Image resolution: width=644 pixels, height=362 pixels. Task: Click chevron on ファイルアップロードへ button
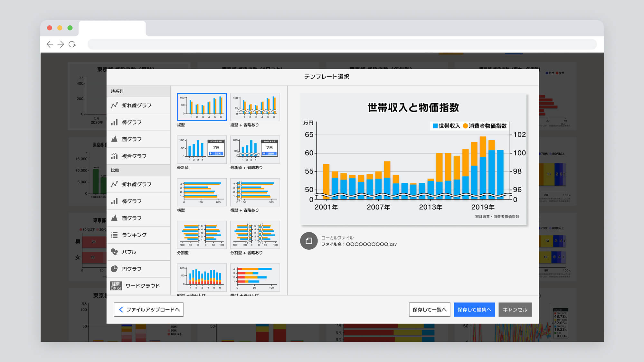pos(121,310)
